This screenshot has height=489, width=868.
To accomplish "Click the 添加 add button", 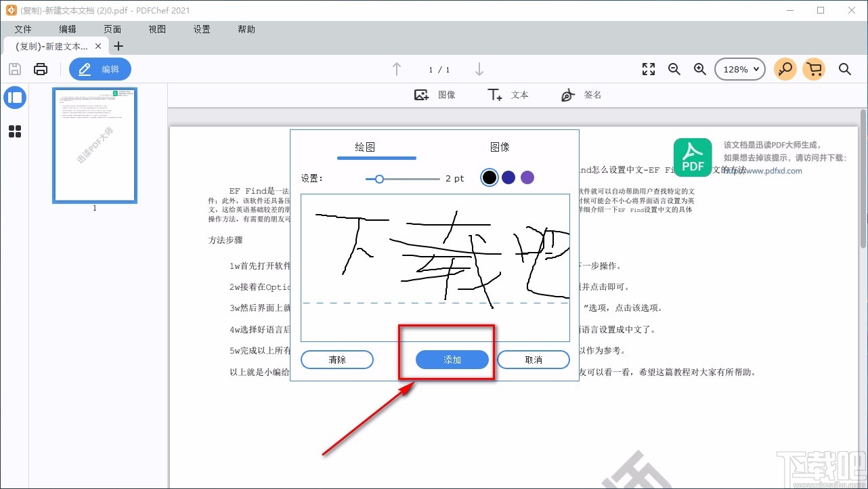I will coord(450,360).
